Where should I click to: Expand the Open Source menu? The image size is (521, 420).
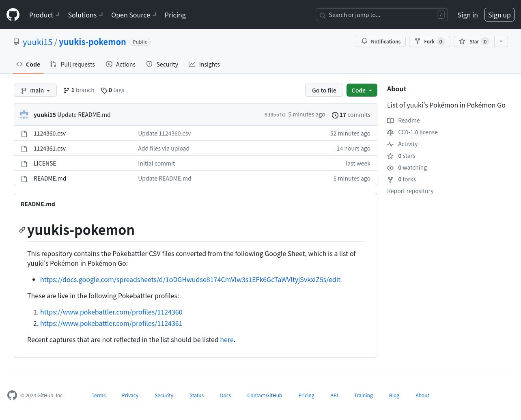click(133, 15)
